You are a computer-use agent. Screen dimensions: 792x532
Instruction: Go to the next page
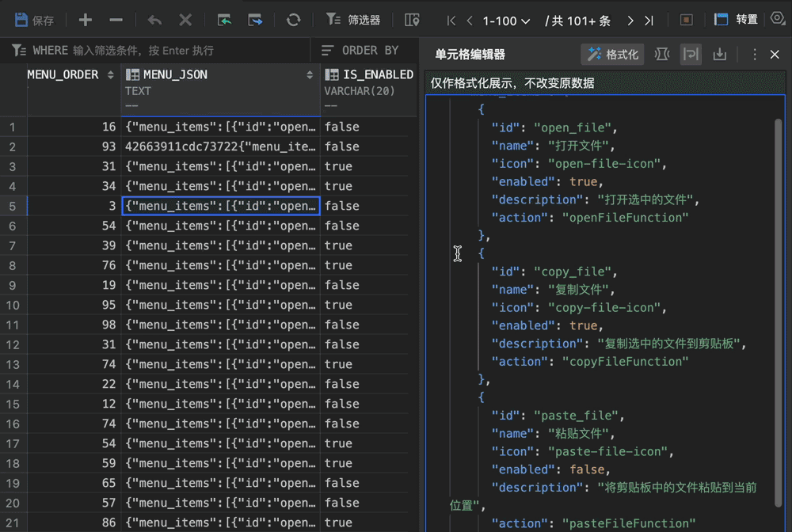coord(630,21)
